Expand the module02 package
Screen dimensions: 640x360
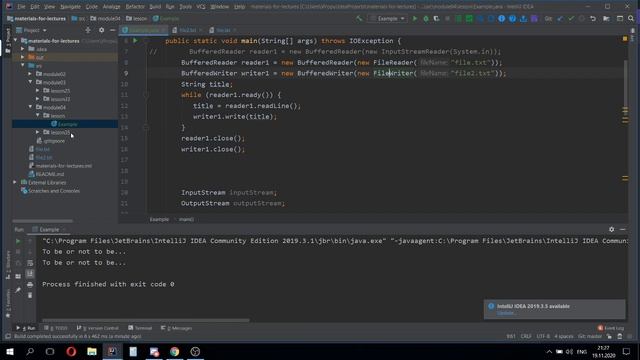point(30,74)
